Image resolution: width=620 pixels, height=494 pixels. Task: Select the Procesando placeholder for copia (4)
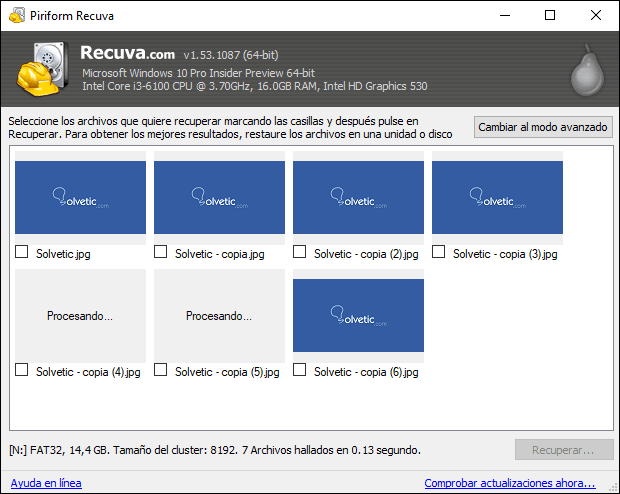tap(80, 316)
